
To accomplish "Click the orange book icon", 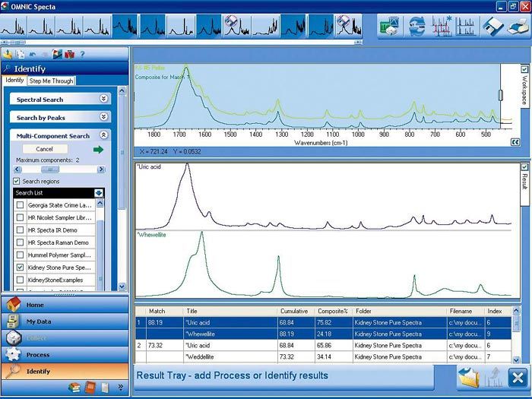I will tap(90, 388).
